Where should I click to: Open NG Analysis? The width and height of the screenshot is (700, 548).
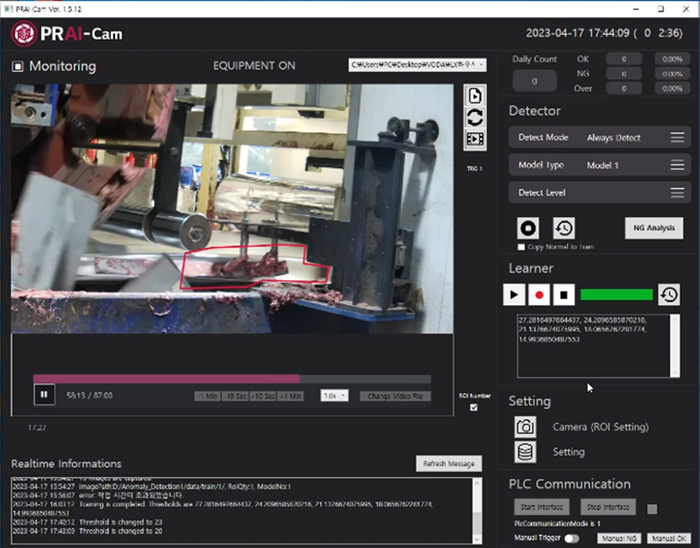click(x=654, y=228)
